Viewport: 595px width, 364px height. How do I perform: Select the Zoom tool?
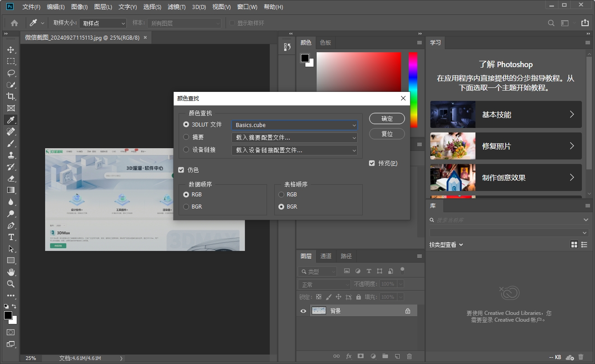pos(11,284)
